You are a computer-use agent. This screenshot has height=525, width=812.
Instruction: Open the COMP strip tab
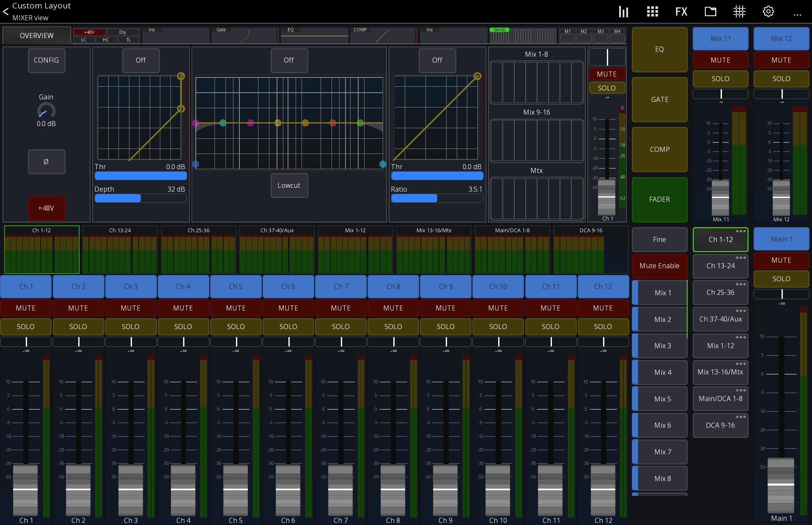pyautogui.click(x=384, y=36)
